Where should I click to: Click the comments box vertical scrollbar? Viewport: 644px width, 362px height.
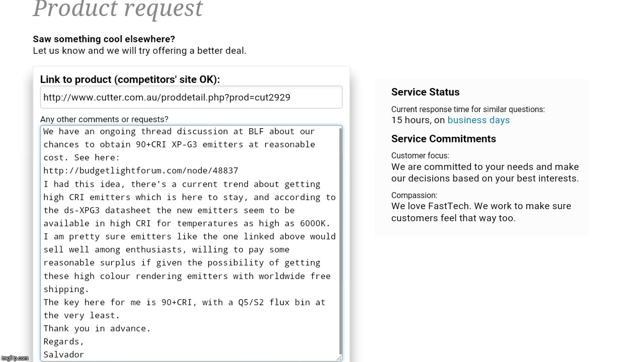point(341,241)
